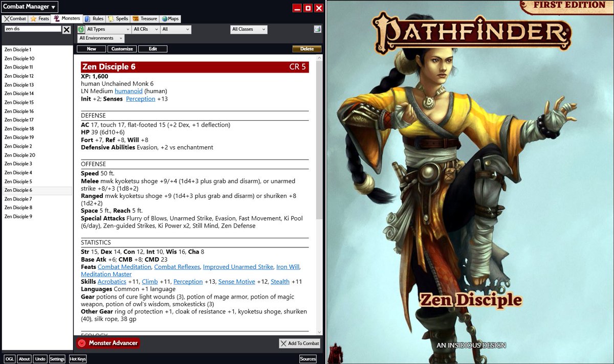Open the 'All' filter dropdown next to All CRs

click(x=176, y=30)
